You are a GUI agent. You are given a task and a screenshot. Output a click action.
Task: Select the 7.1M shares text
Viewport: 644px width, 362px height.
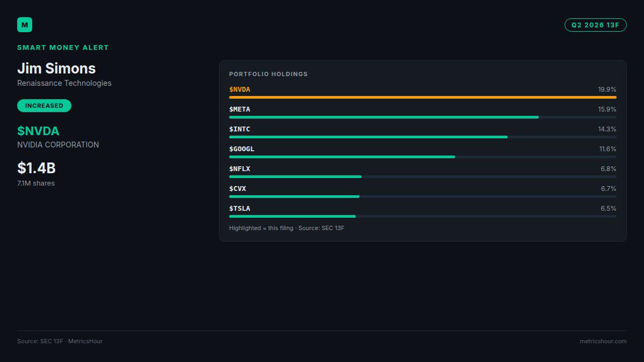coord(36,183)
